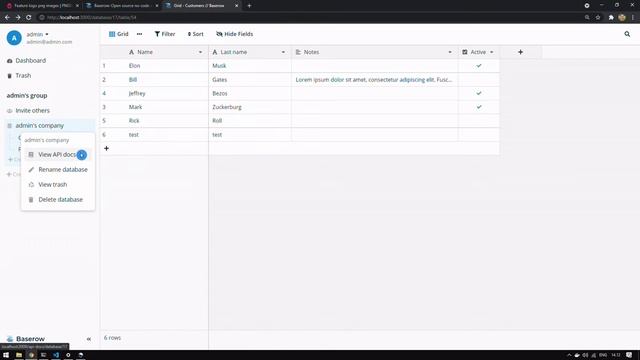Choose View trash from the context menu
640x360 pixels.
click(x=53, y=185)
